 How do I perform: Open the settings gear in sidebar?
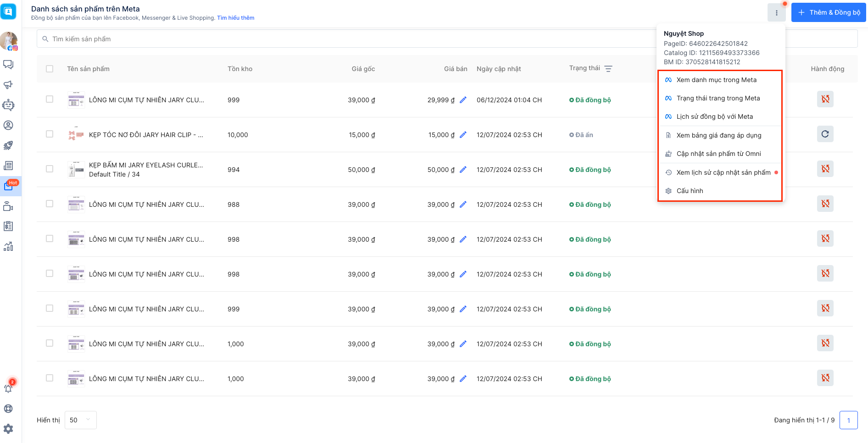8,429
